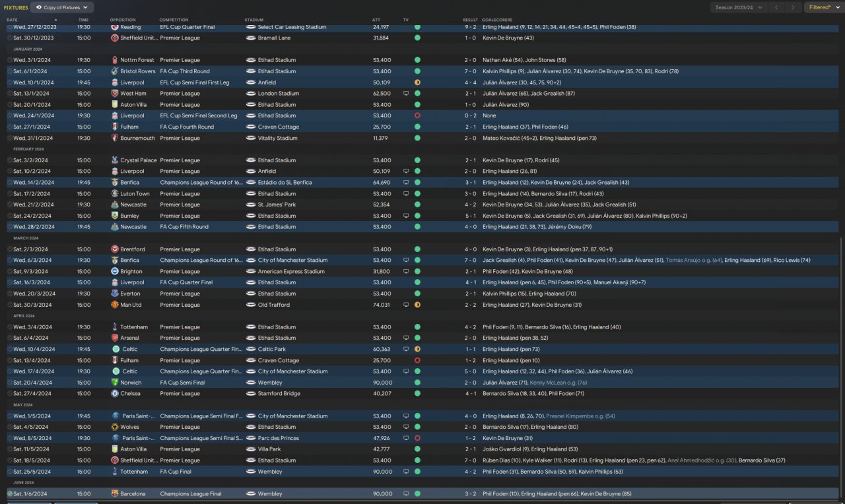Click the Reading club badge
Image resolution: width=845 pixels, height=504 pixels.
click(115, 27)
